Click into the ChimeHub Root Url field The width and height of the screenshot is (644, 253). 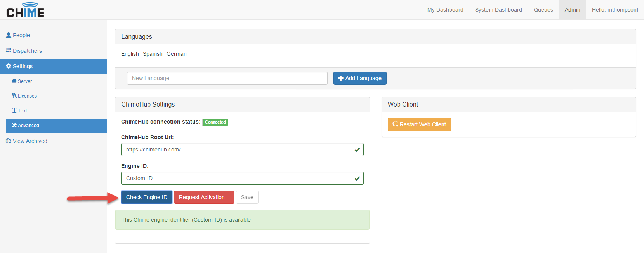(242, 150)
